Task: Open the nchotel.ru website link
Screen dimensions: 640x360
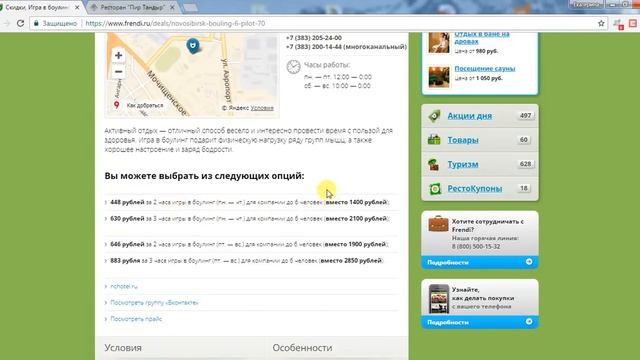Action: pyautogui.click(x=124, y=287)
